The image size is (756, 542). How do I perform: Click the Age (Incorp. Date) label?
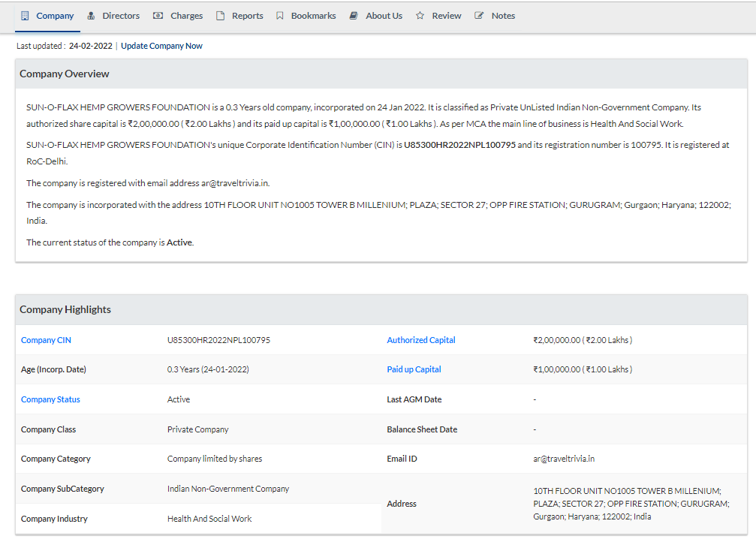pyautogui.click(x=53, y=369)
